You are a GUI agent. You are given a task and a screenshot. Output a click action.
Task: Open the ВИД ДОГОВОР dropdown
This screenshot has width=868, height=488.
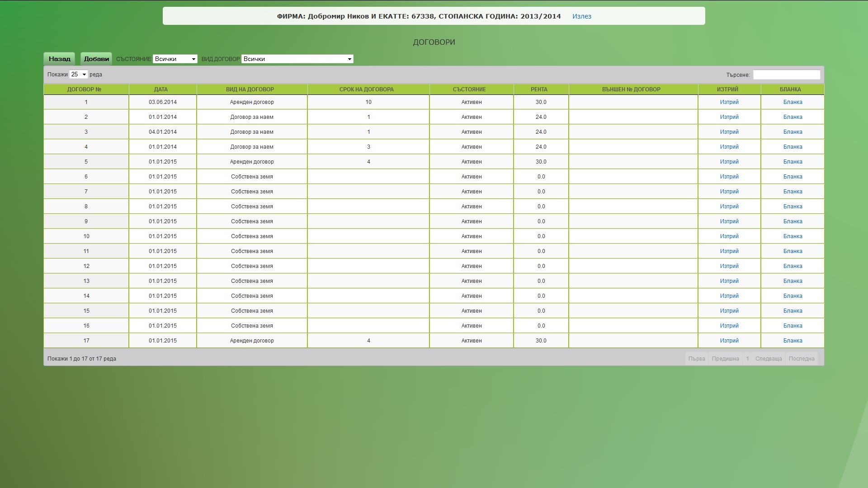point(297,59)
